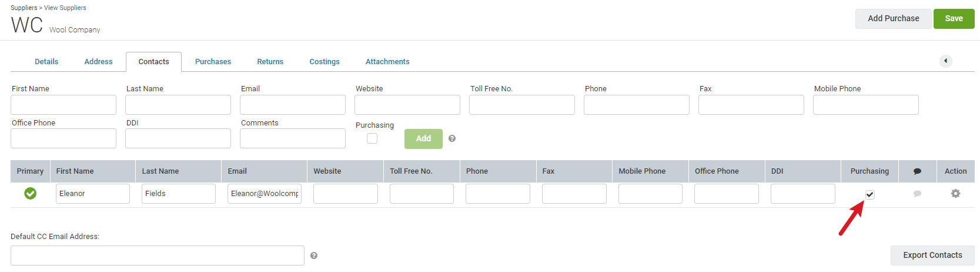Select the Costings tab
980x272 pixels.
pyautogui.click(x=325, y=61)
